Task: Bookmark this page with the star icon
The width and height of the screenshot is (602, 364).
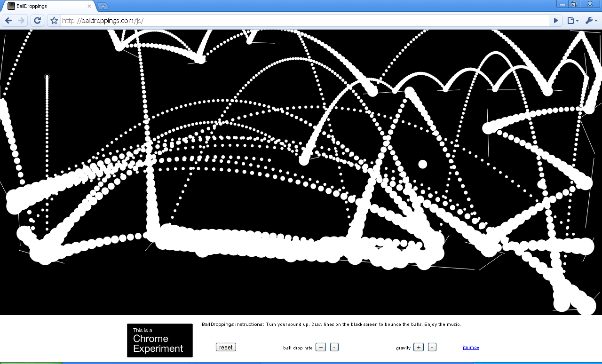Action: (x=54, y=21)
